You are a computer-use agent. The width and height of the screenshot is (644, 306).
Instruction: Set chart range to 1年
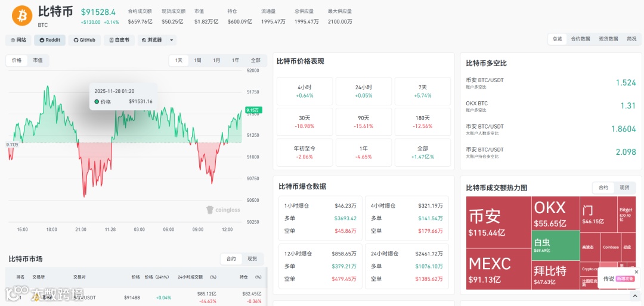click(x=236, y=60)
